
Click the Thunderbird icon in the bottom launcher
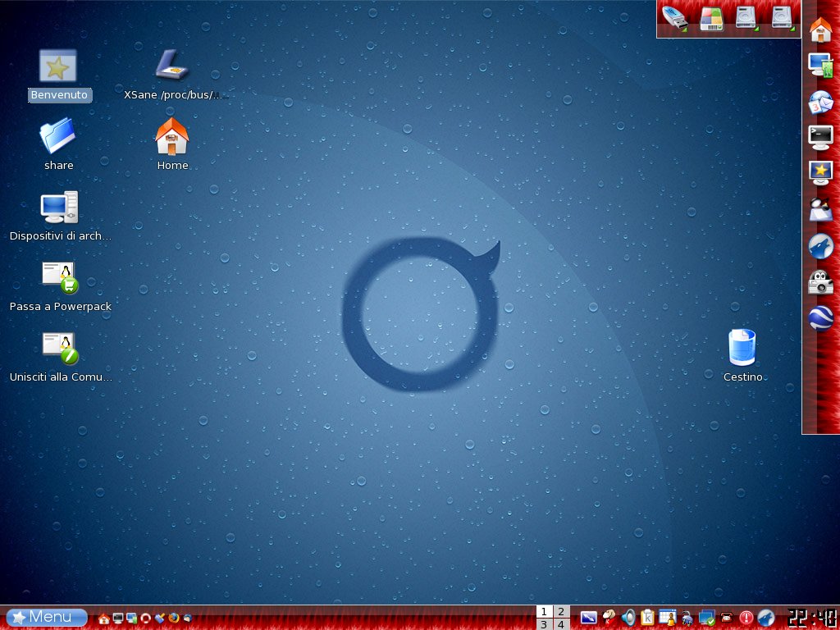pos(187,619)
